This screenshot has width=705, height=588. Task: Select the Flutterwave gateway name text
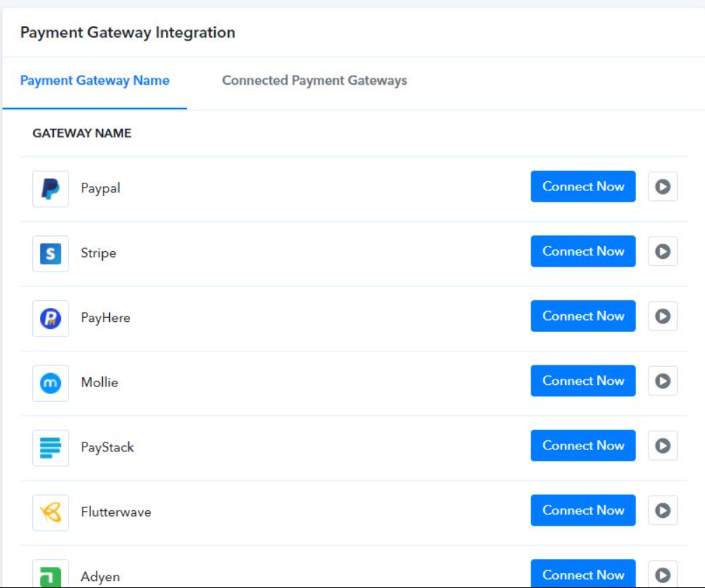(116, 512)
